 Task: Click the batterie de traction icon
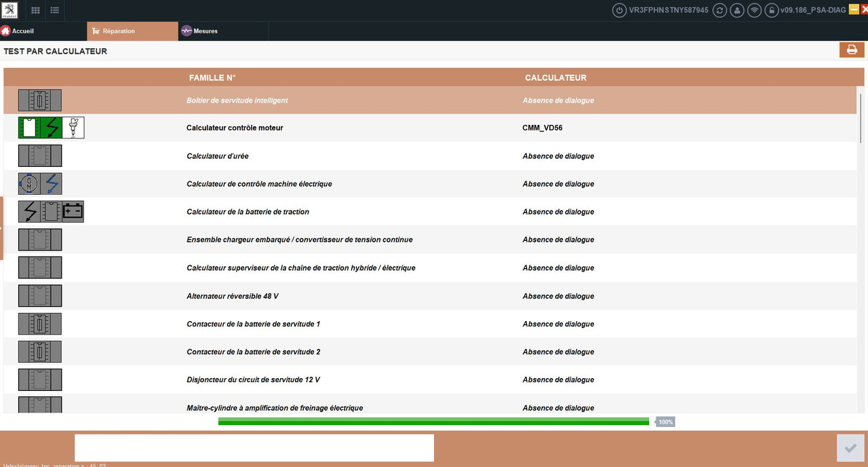tap(52, 212)
